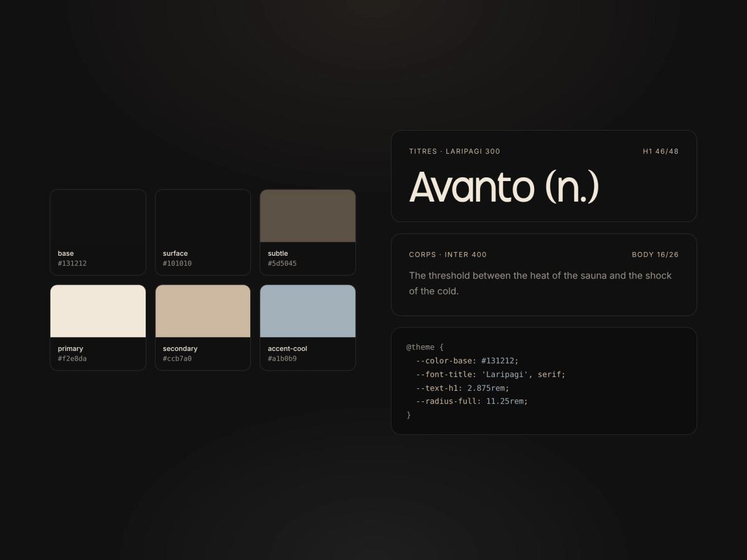Image resolution: width=747 pixels, height=560 pixels.
Task: Click the body paragraph about the sauna
Action: (x=540, y=283)
